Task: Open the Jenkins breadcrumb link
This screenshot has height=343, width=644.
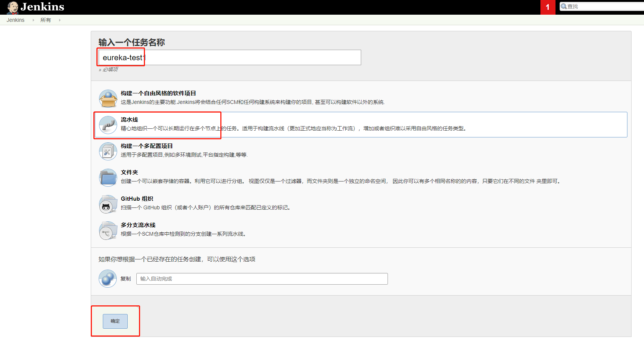Action: pyautogui.click(x=15, y=20)
